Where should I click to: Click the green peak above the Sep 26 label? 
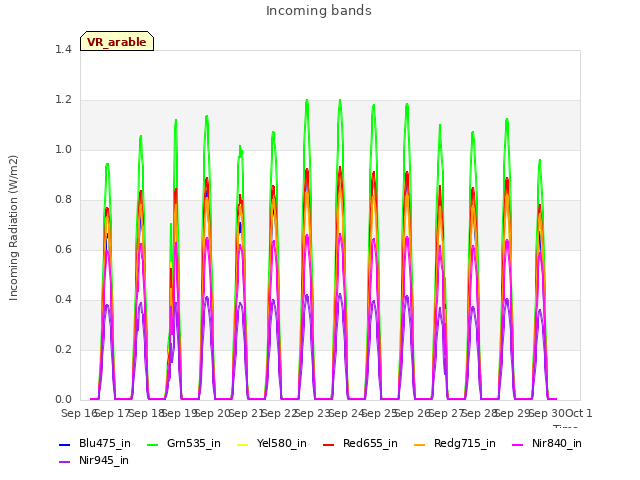click(x=407, y=105)
